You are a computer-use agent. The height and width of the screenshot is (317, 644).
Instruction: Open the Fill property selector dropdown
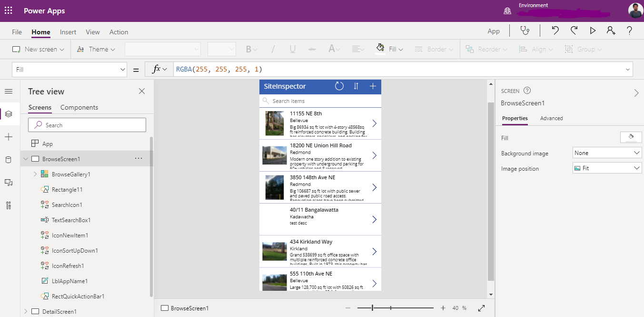click(69, 70)
